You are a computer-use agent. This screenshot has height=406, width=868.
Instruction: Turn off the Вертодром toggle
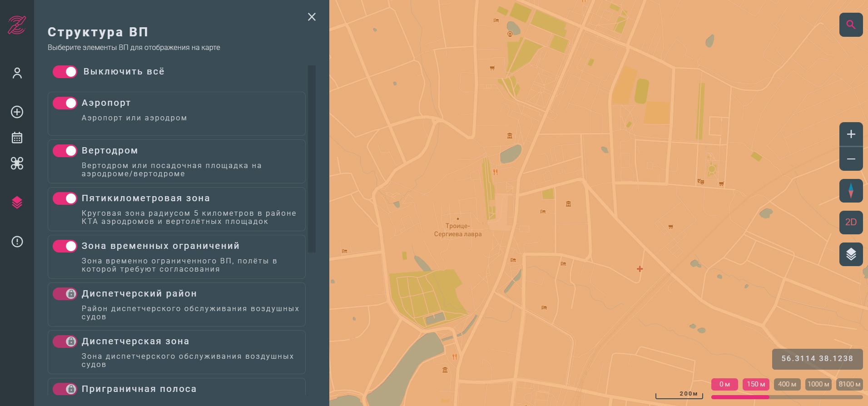(65, 151)
